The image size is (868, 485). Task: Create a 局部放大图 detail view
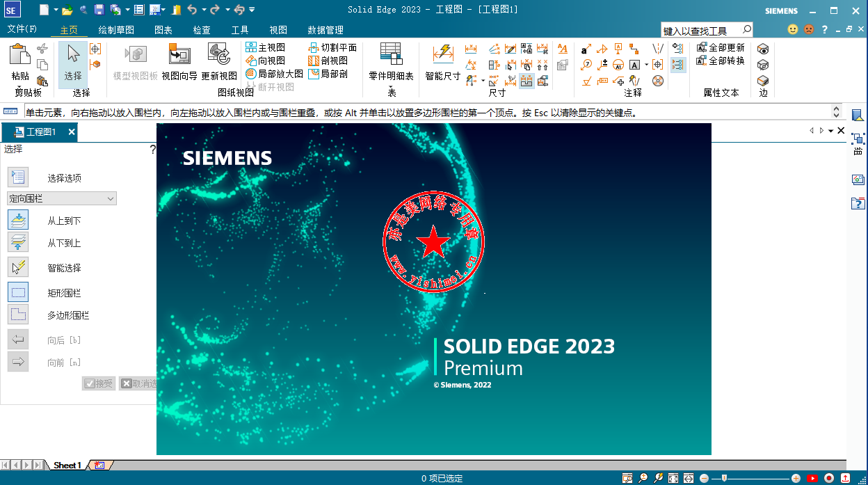(274, 74)
